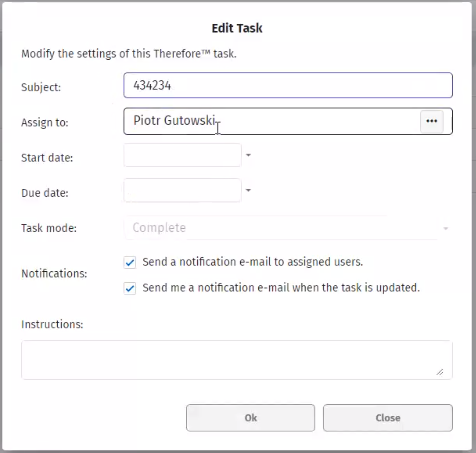The width and height of the screenshot is (476, 453).
Task: Uncheck notification e-mail to assigned users
Action: (130, 262)
